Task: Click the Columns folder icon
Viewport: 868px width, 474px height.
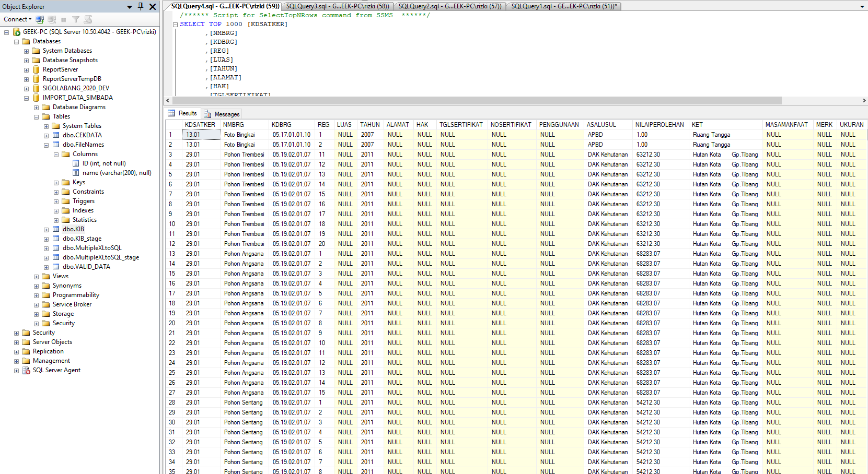Action: (66, 154)
